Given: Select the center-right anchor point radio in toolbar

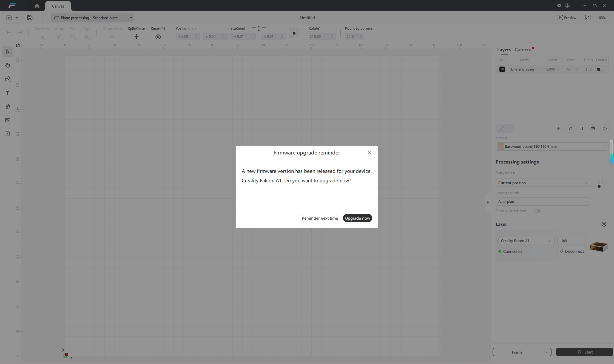Looking at the screenshot, I should [x=297, y=33].
